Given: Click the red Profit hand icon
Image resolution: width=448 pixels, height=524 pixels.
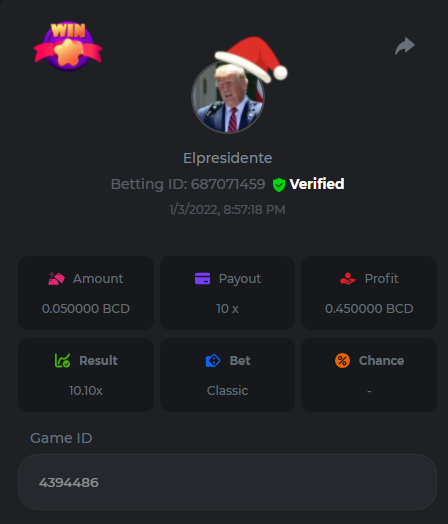Looking at the screenshot, I should click(x=348, y=278).
